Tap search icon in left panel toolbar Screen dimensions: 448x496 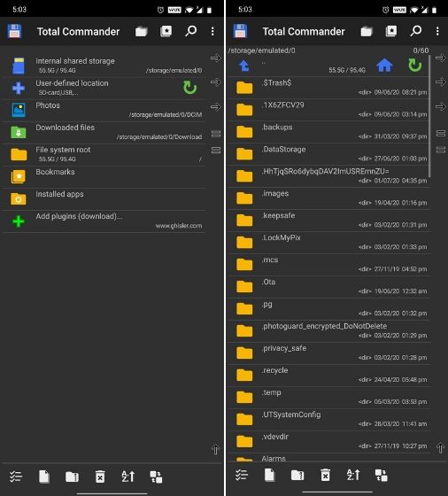pos(191,31)
